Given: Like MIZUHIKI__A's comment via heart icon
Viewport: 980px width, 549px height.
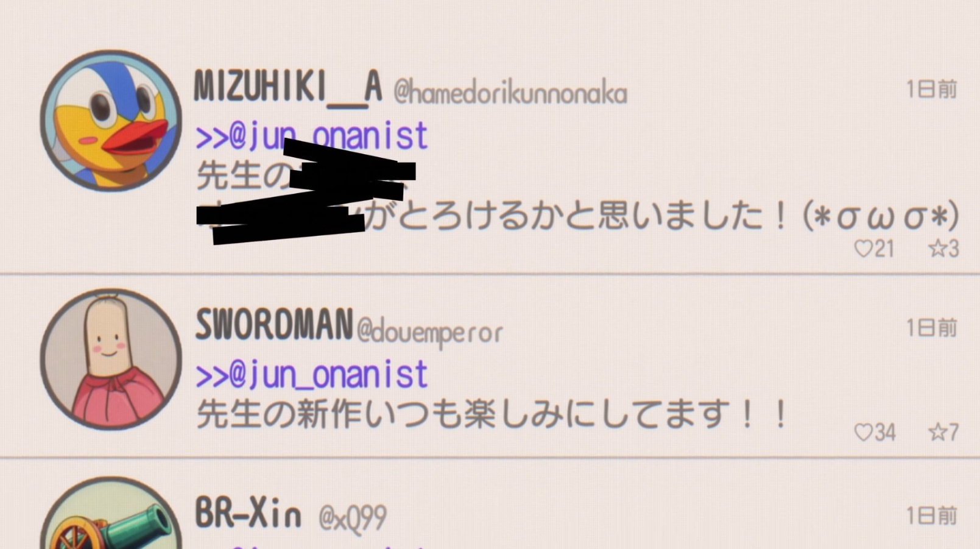Looking at the screenshot, I should tap(864, 249).
